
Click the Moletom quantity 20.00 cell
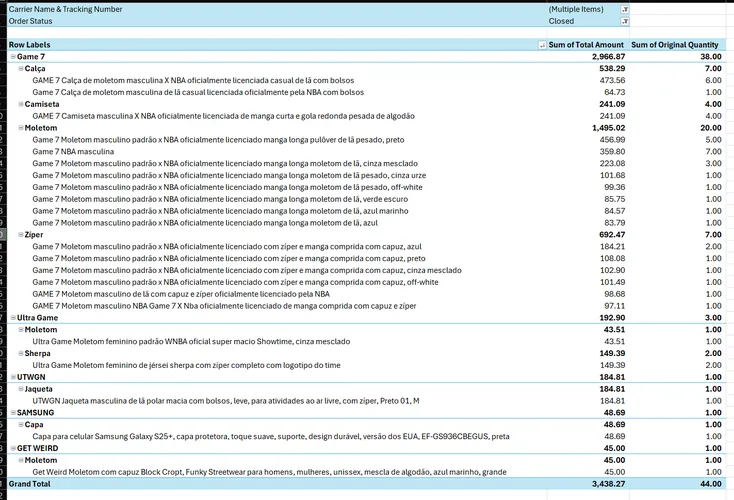click(711, 128)
